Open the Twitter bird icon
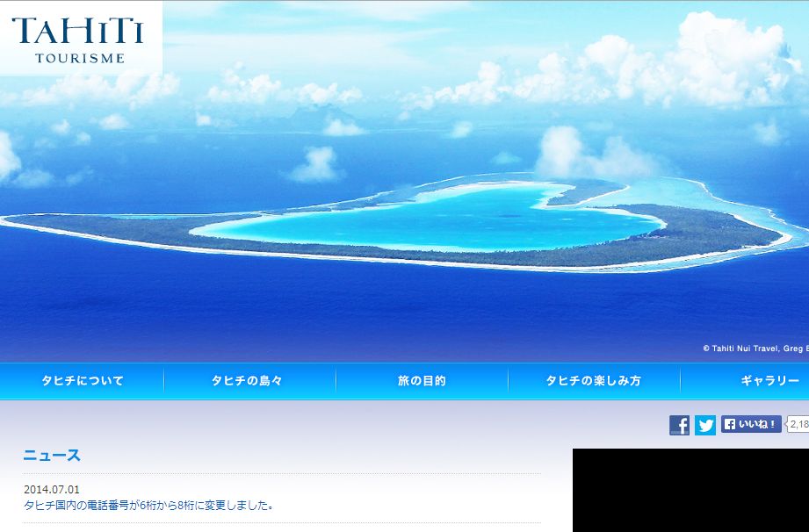 pyautogui.click(x=705, y=425)
